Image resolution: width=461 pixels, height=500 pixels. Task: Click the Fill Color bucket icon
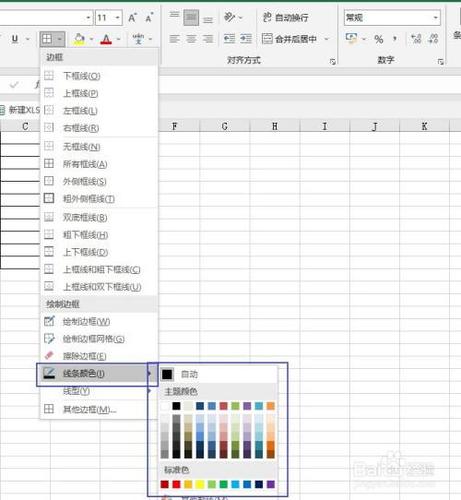[x=79, y=39]
